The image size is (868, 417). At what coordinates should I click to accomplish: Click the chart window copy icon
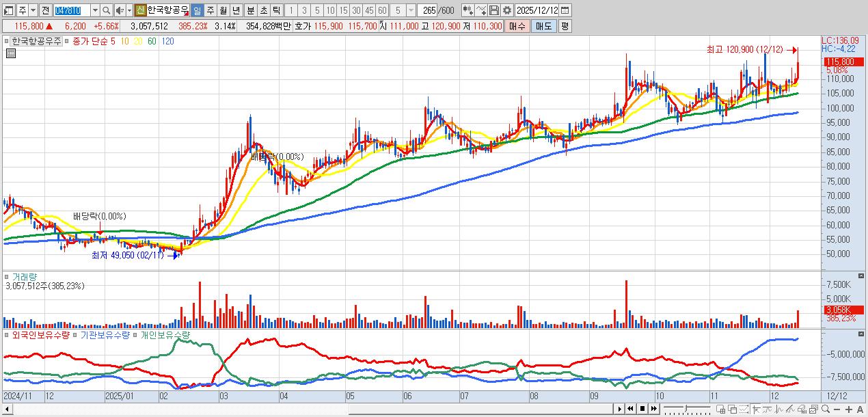[813, 409]
